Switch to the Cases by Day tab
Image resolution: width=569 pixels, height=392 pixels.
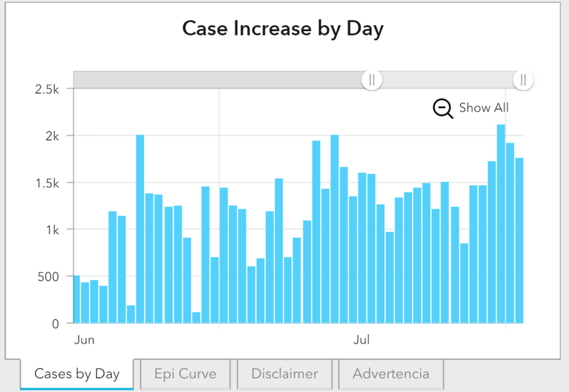point(77,374)
